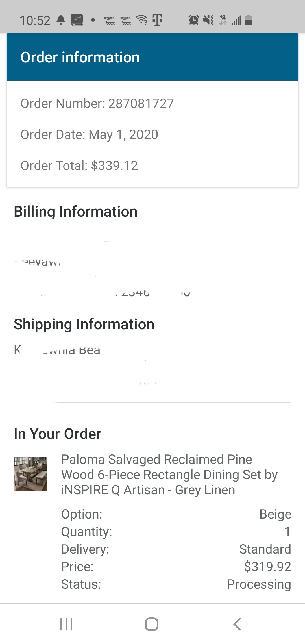This screenshot has height=644, width=305.
Task: Open the dining set product thumbnail
Action: 30,474
